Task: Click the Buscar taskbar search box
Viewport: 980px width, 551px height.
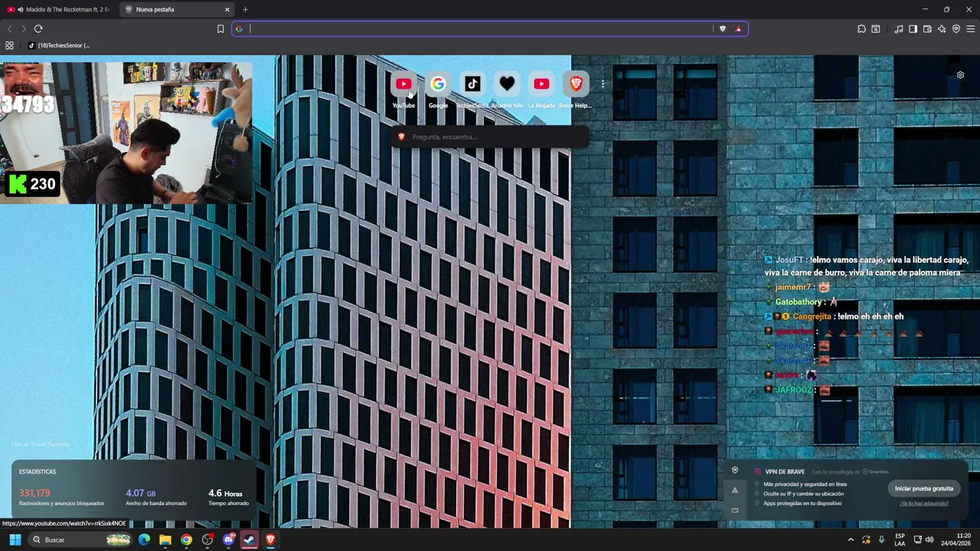Action: click(81, 540)
